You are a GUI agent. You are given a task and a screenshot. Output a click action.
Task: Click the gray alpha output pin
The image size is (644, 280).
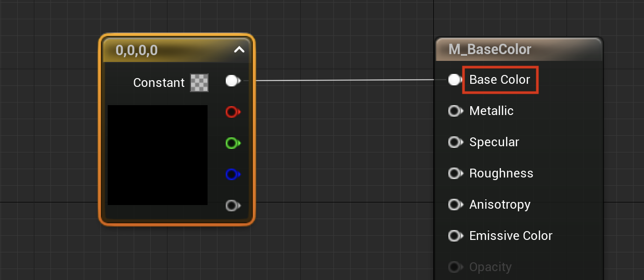[x=233, y=205]
